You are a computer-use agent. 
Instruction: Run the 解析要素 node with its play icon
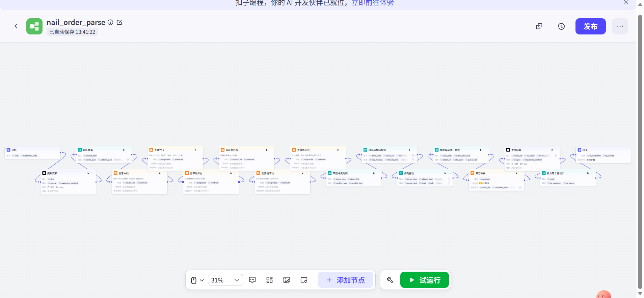click(124, 150)
